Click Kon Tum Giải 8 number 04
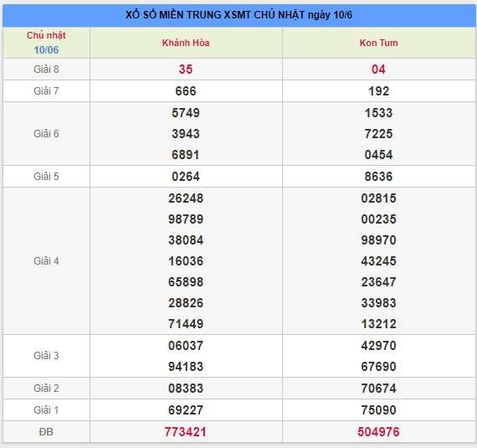This screenshot has height=448, width=477. pyautogui.click(x=378, y=70)
